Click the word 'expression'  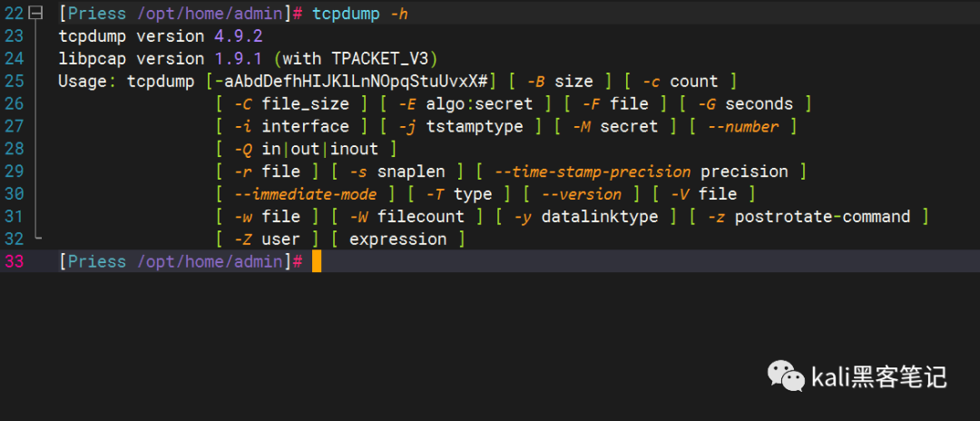(x=397, y=240)
